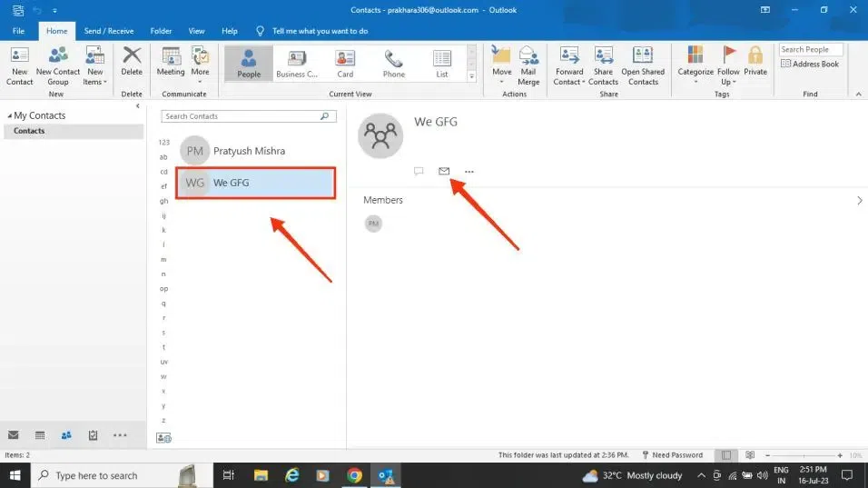Click the PM member avatar
The width and height of the screenshot is (868, 488).
click(374, 224)
